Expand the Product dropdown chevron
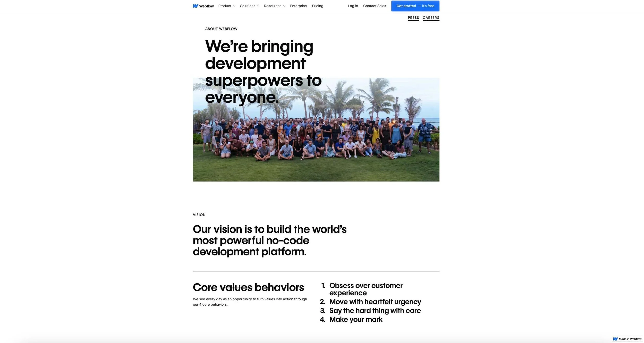 tap(234, 6)
